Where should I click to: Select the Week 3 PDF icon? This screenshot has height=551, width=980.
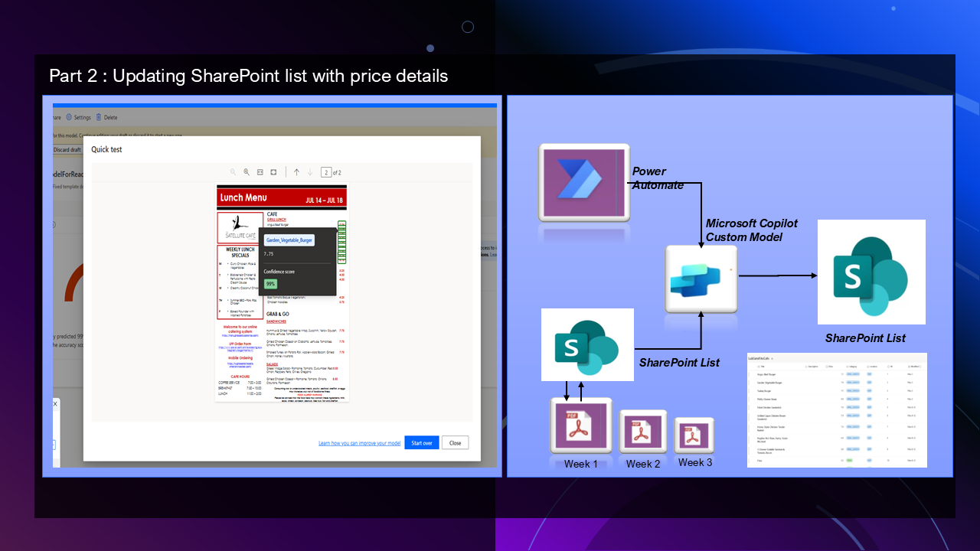pos(694,435)
